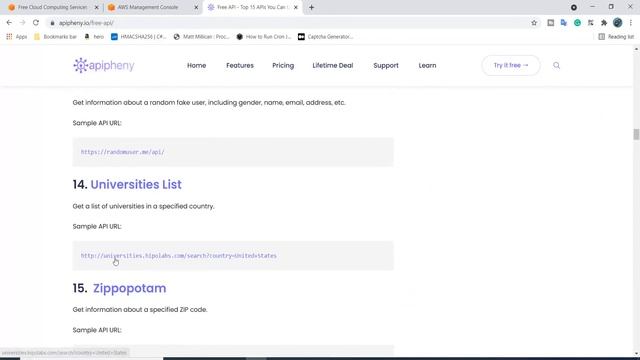
Task: Click 'Get information about a specified ZIP code' text
Action: point(140,309)
